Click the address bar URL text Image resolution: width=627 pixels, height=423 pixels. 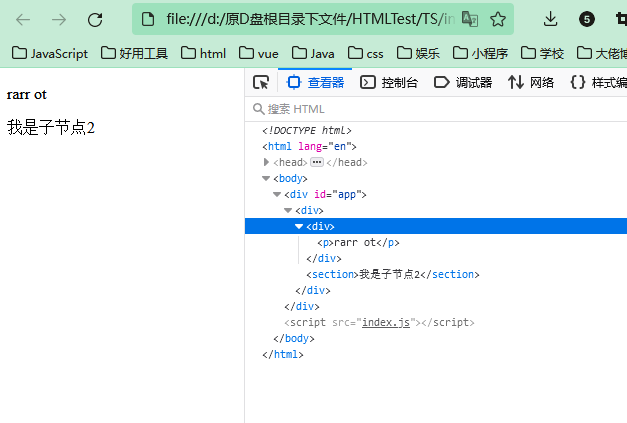pos(310,19)
